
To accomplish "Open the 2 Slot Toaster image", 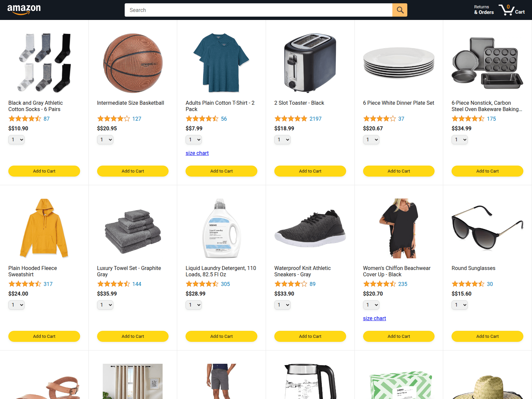I will click(310, 63).
